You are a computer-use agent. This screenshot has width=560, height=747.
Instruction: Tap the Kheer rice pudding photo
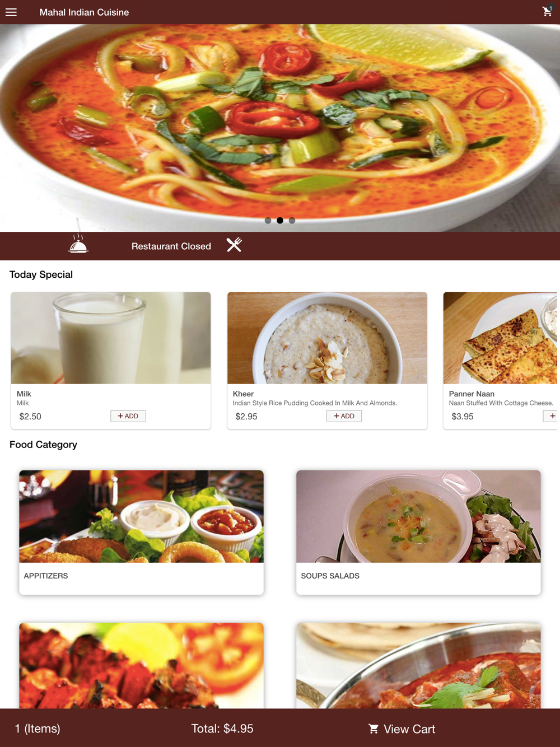click(x=327, y=338)
